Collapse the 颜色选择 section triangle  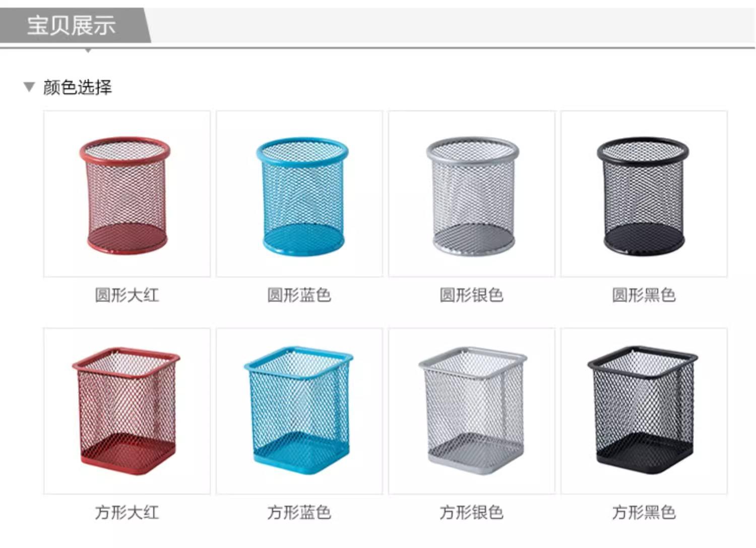coord(29,87)
